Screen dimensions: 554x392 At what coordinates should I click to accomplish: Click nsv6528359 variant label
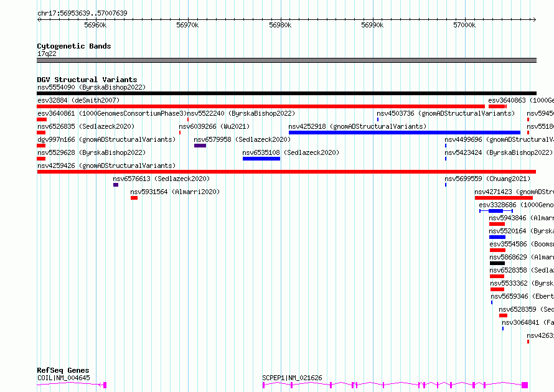click(526, 309)
